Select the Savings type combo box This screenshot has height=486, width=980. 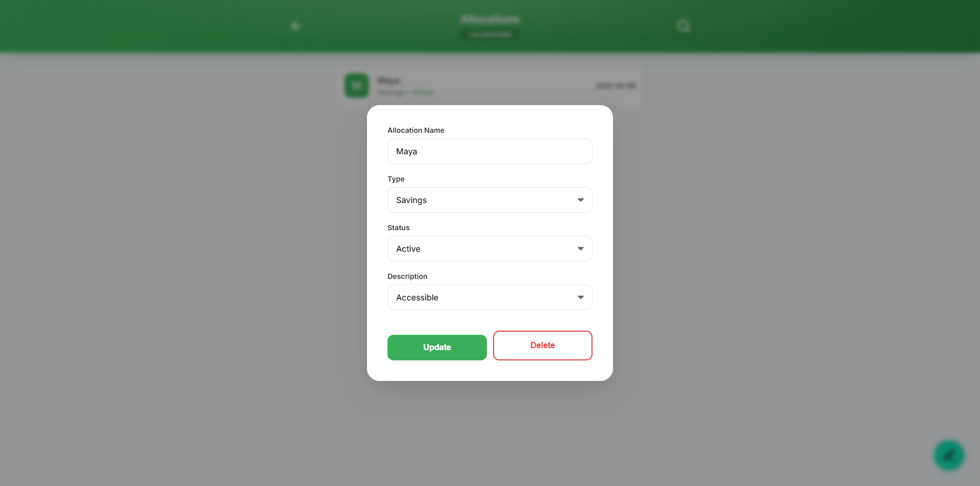[x=490, y=200]
